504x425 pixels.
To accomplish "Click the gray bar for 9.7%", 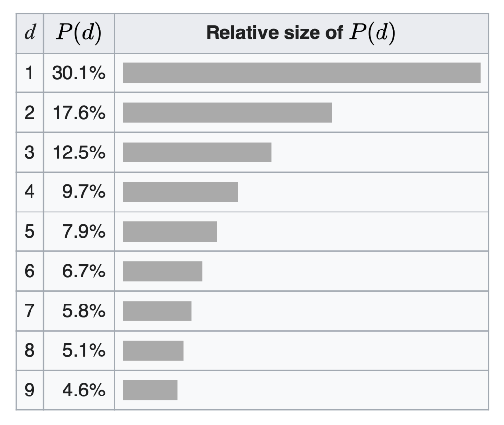I will pos(180,192).
